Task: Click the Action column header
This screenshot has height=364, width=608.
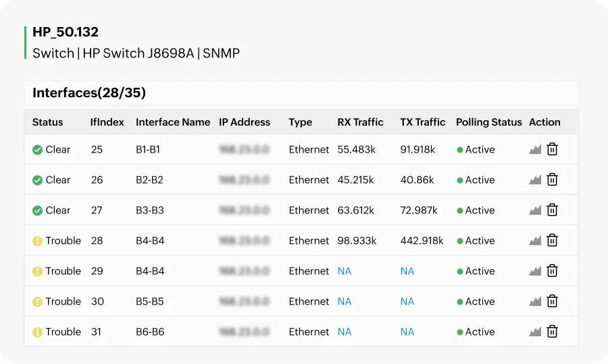Action: 544,122
